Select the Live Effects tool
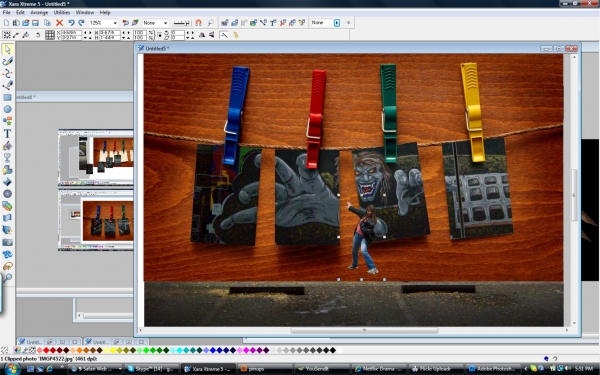This screenshot has width=600, height=375. tap(7, 230)
